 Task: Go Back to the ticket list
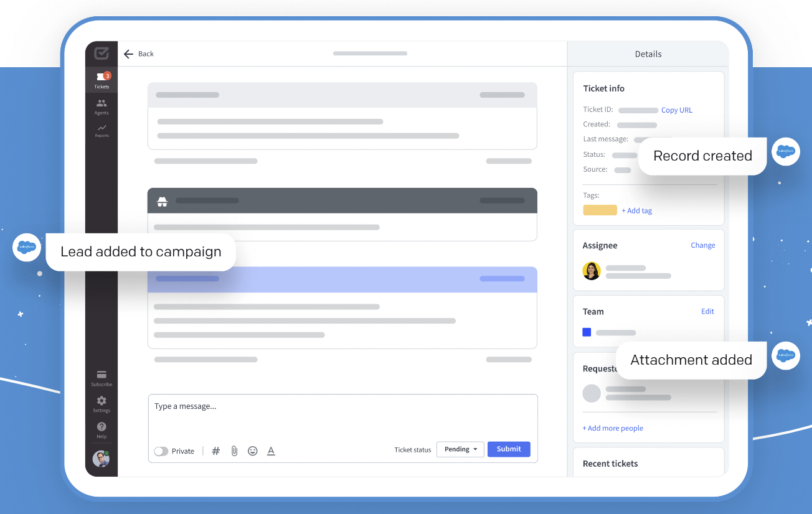click(139, 54)
